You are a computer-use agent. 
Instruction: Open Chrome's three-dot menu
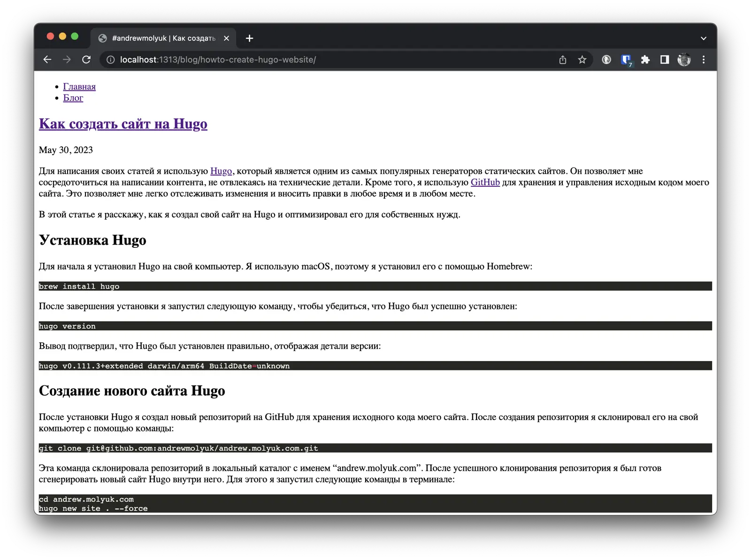(703, 60)
